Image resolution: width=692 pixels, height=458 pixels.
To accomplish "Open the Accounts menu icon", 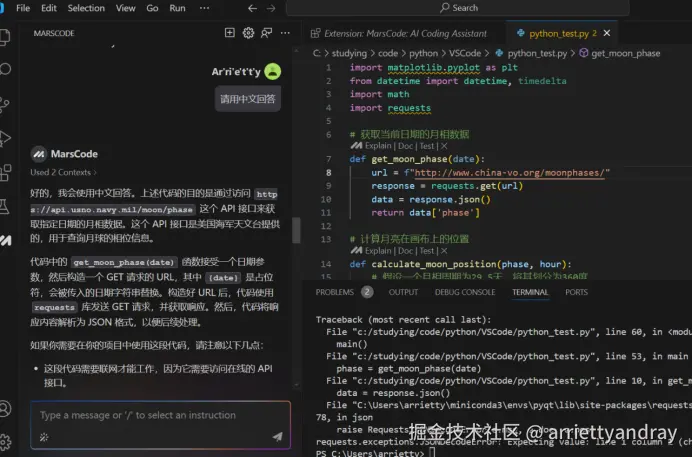I will (5, 409).
